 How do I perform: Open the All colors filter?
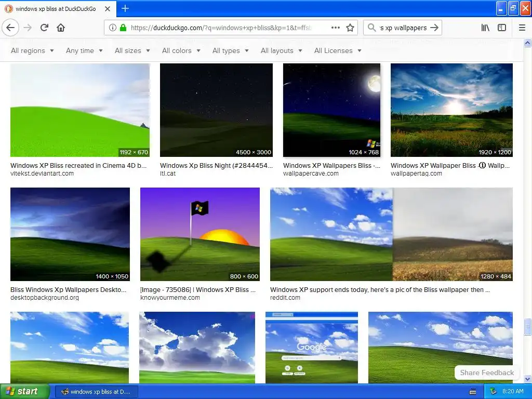pos(181,50)
